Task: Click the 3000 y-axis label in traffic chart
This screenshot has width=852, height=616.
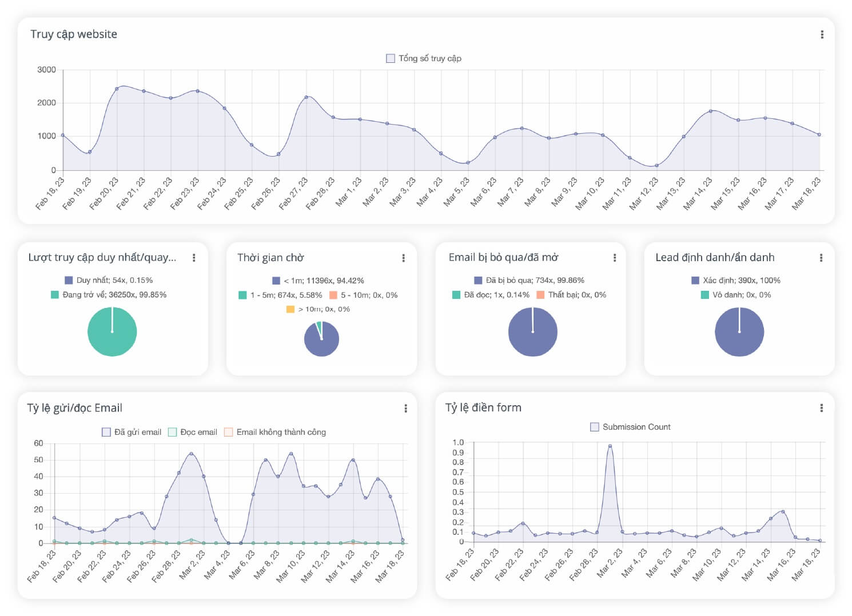Action: 46,70
